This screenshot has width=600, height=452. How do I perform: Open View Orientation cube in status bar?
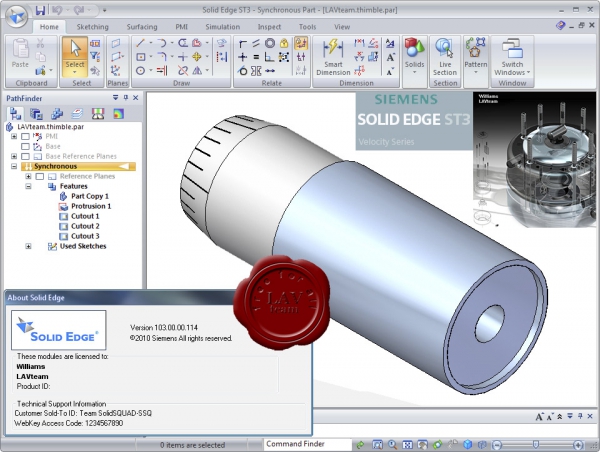point(468,445)
